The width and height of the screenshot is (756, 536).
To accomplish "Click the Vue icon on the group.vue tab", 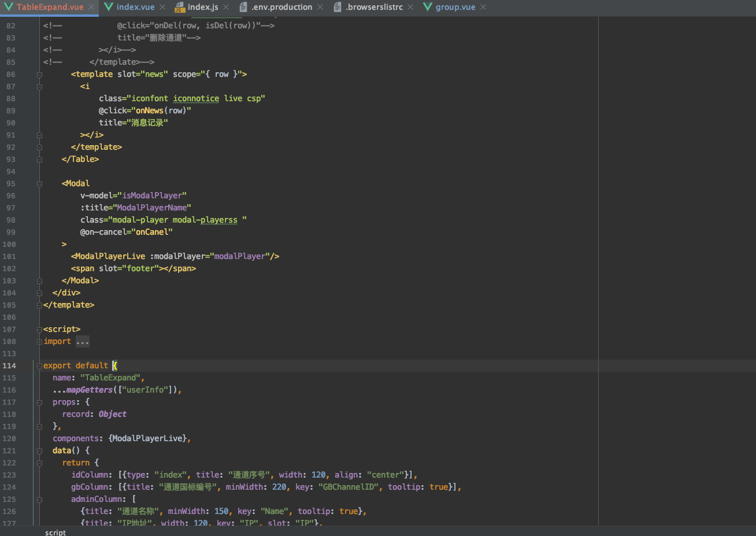I will pos(428,7).
